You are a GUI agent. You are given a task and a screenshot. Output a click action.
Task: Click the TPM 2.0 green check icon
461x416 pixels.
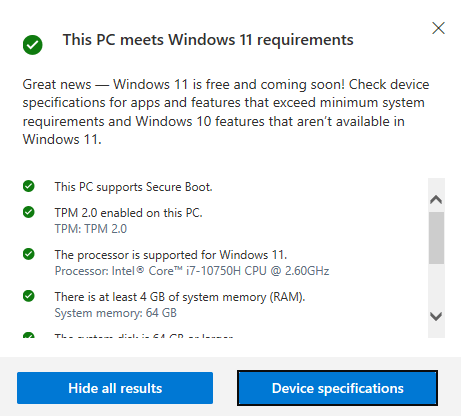(x=29, y=212)
